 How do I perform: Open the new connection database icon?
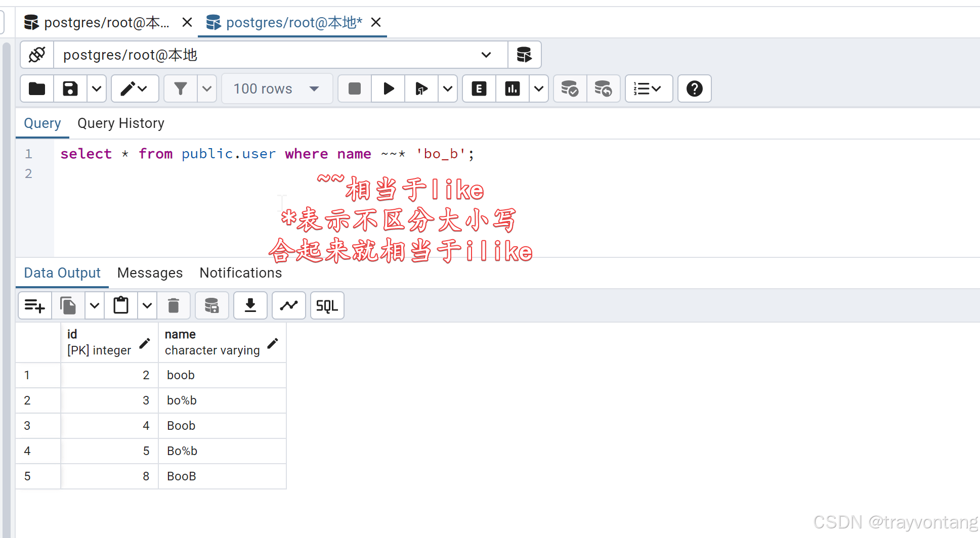524,55
